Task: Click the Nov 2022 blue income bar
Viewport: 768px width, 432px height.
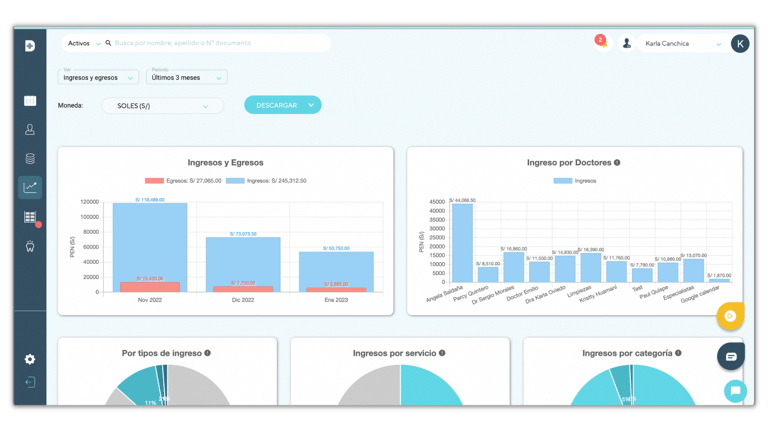Action: [150, 240]
